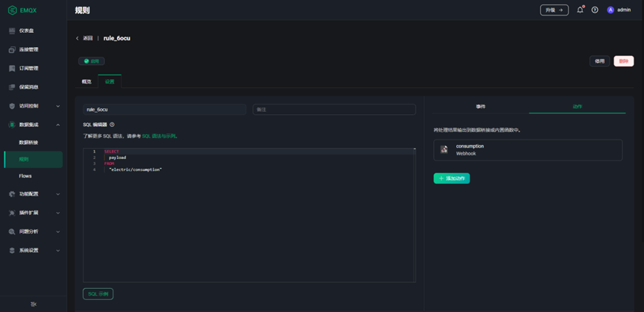Open the notifications bell

click(x=580, y=10)
